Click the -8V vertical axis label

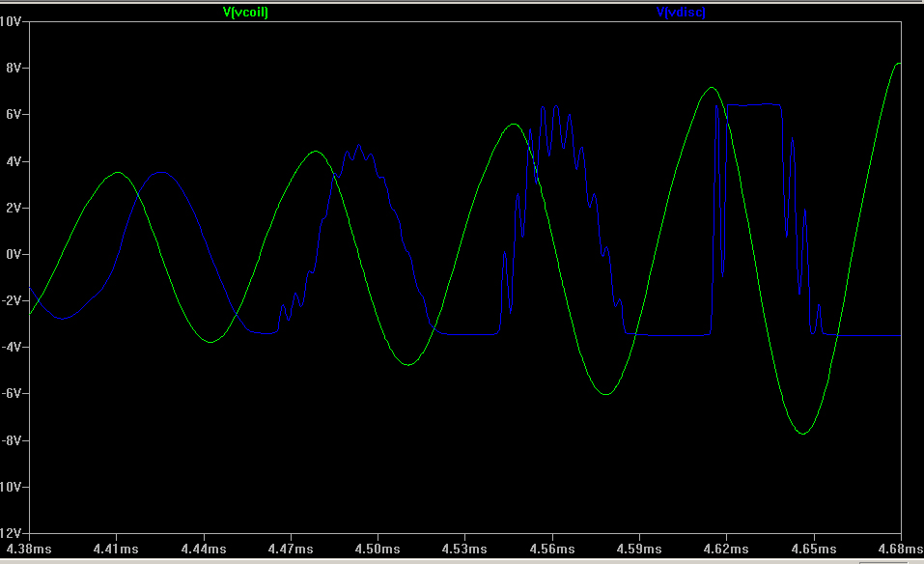[x=12, y=440]
